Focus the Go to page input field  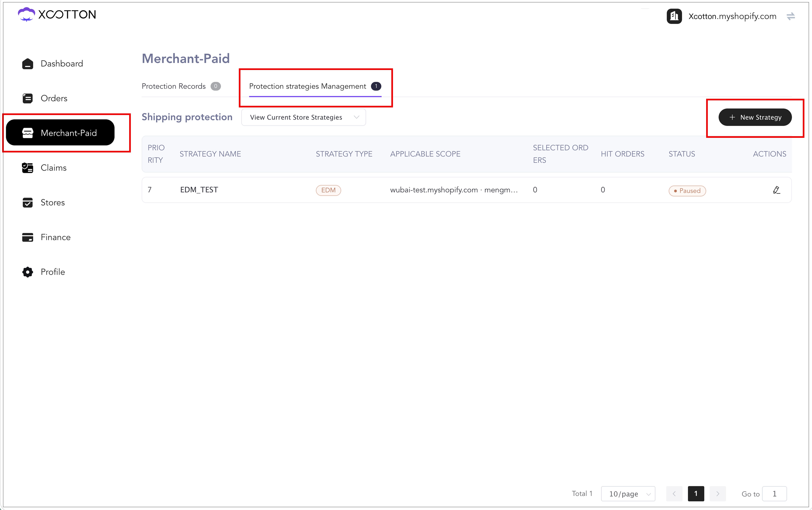(775, 494)
